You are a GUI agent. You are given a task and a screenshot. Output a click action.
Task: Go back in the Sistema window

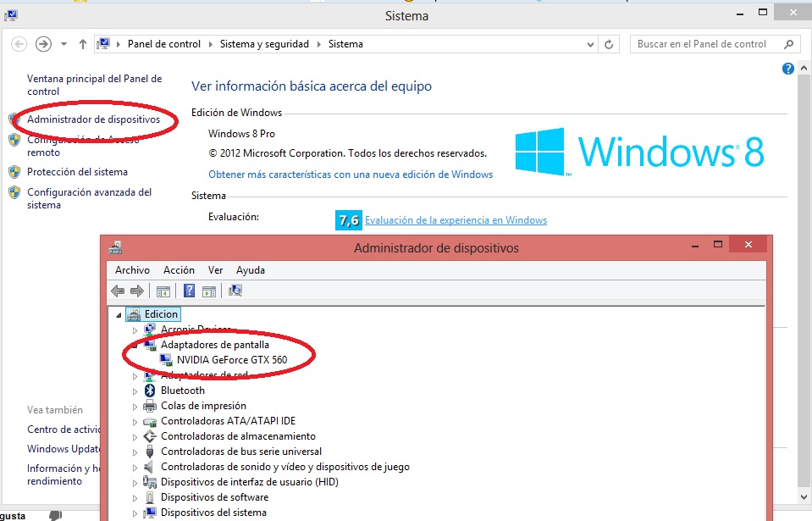(19, 44)
